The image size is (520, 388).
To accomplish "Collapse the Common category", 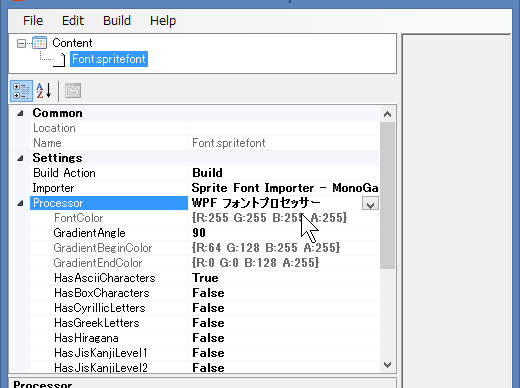I will coord(20,113).
